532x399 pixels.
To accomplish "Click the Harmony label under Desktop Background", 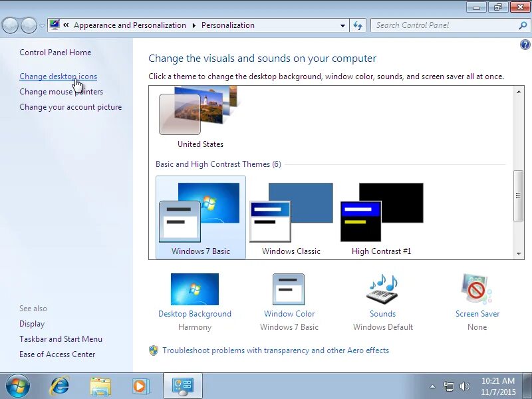I will pos(195,327).
